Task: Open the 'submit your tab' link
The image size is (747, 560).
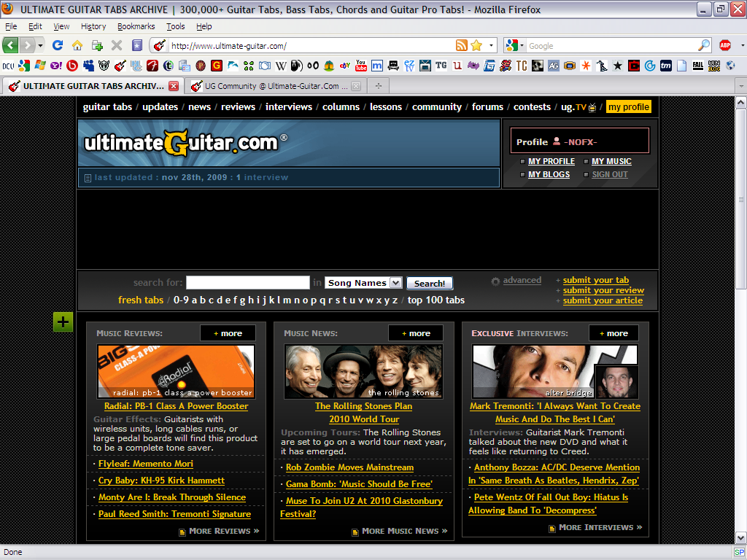Action: (x=595, y=280)
